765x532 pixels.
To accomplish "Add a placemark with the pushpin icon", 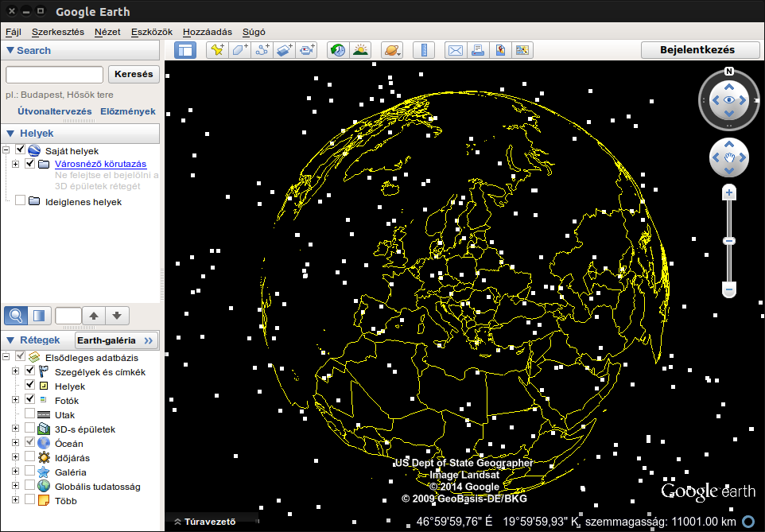I will pos(218,50).
